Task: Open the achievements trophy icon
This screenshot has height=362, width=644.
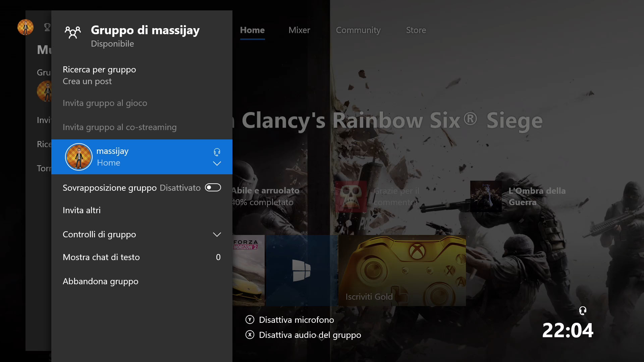Action: [x=47, y=27]
